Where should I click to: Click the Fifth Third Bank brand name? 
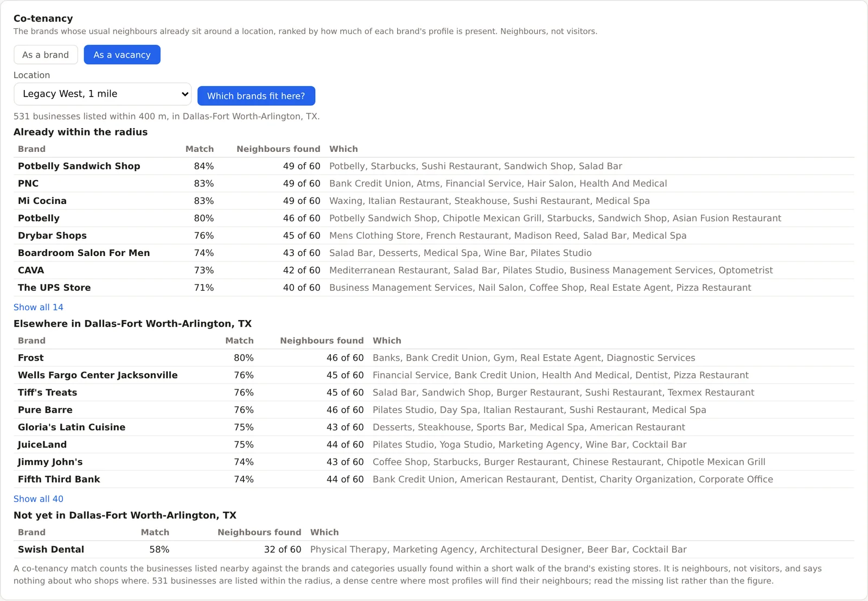pyautogui.click(x=59, y=479)
